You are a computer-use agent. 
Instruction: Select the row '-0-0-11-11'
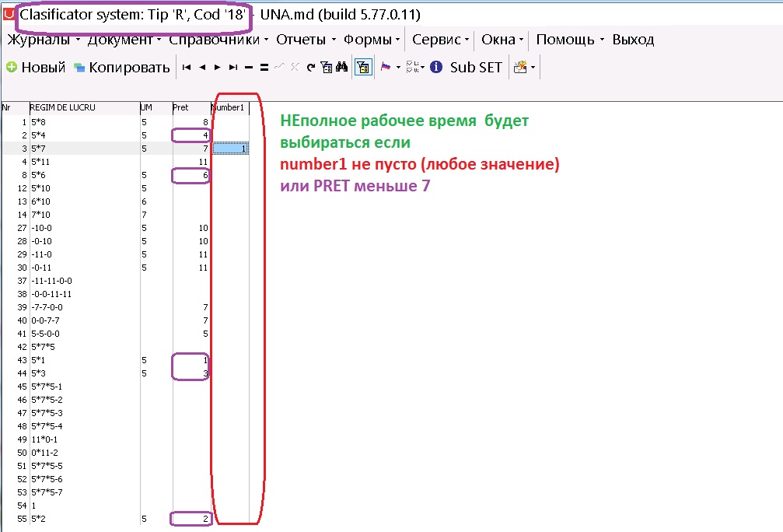tap(126, 294)
